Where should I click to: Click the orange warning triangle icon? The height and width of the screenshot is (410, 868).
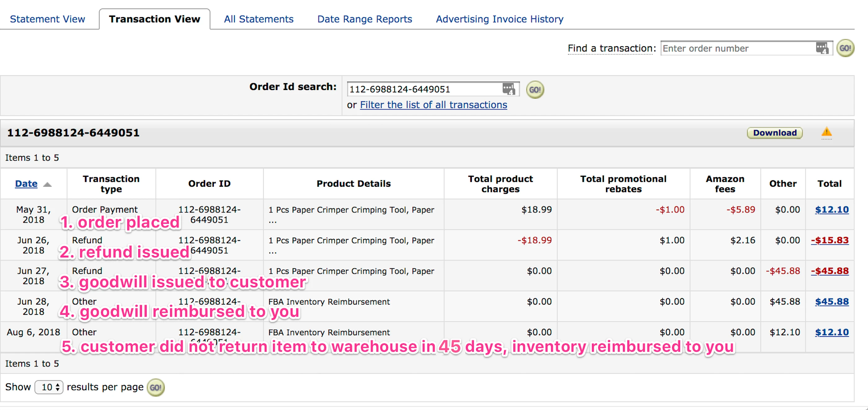pyautogui.click(x=826, y=132)
